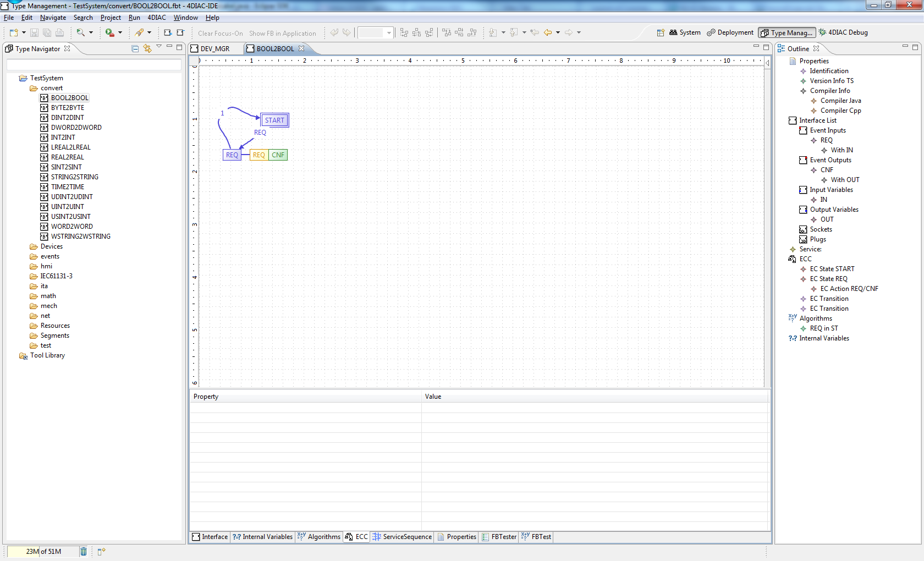Open the Run launch dropdown arrow
This screenshot has width=924, height=561.
pyautogui.click(x=120, y=32)
